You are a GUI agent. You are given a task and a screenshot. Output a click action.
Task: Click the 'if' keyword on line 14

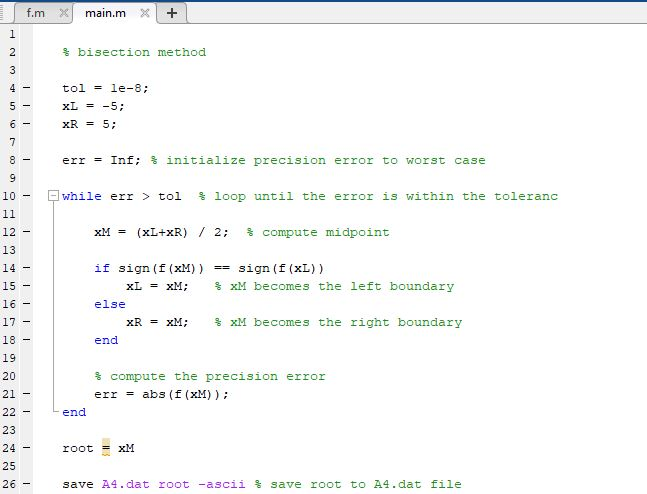coord(102,268)
